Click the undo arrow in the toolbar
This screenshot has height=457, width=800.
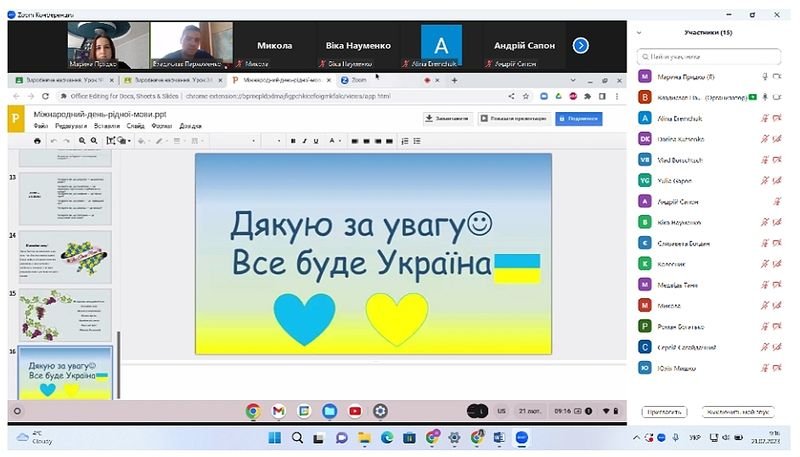53,141
